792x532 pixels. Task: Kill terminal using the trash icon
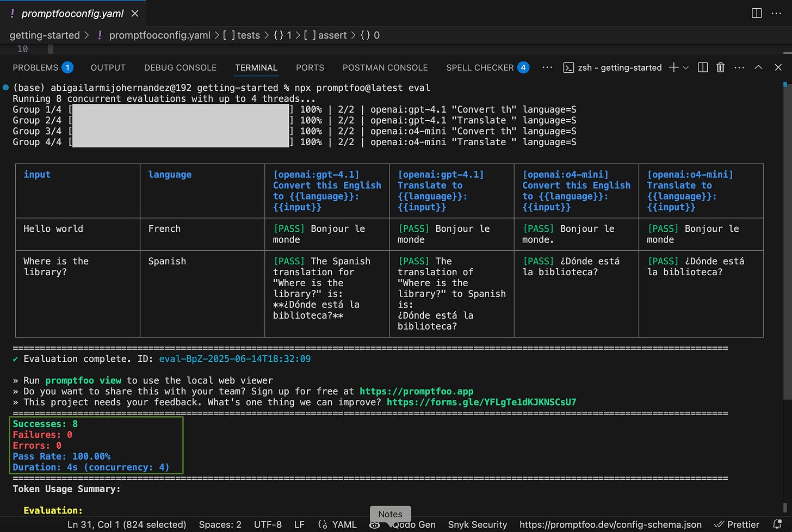721,67
